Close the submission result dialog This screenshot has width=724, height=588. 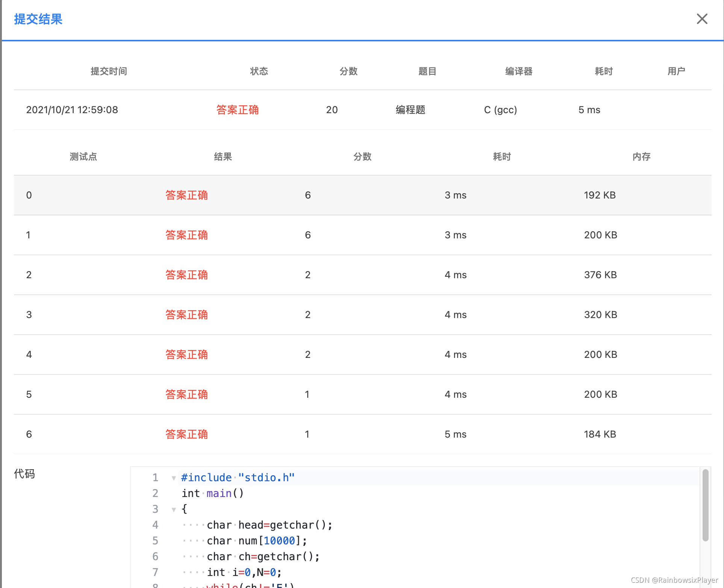pos(701,19)
